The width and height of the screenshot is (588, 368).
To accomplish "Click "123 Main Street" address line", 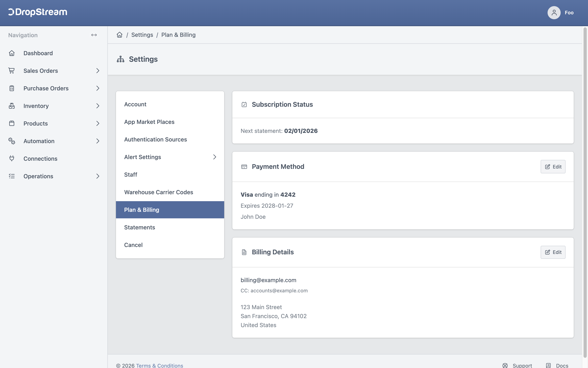I will (x=261, y=307).
